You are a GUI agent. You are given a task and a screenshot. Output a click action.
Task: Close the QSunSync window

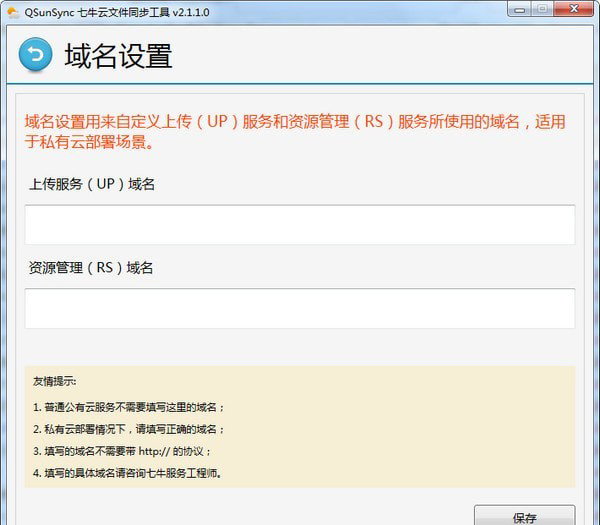[574, 9]
